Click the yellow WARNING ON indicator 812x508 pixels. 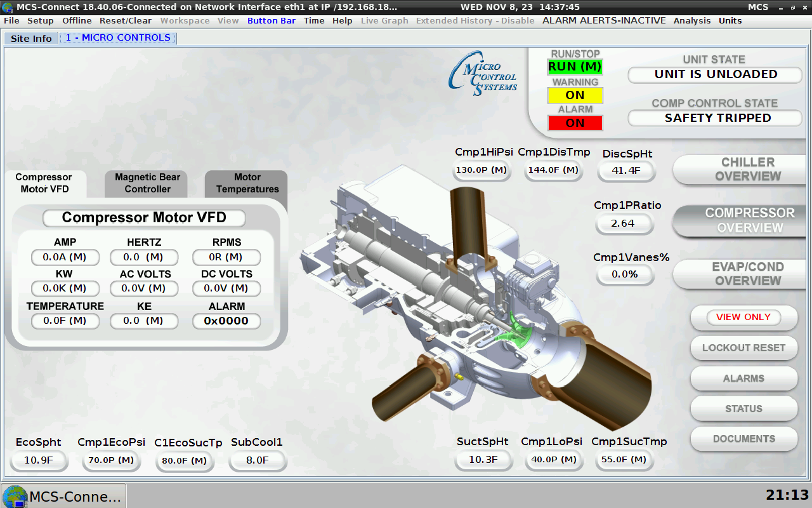(575, 95)
